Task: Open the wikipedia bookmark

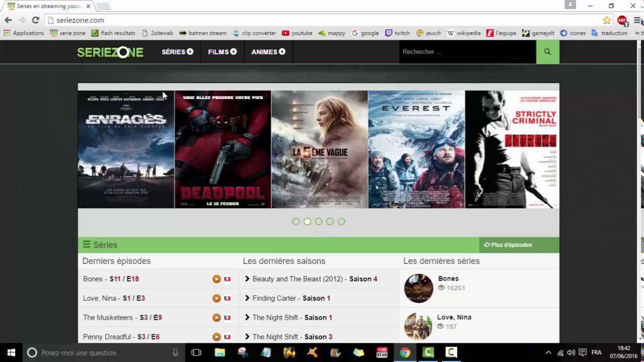Action: (x=464, y=33)
